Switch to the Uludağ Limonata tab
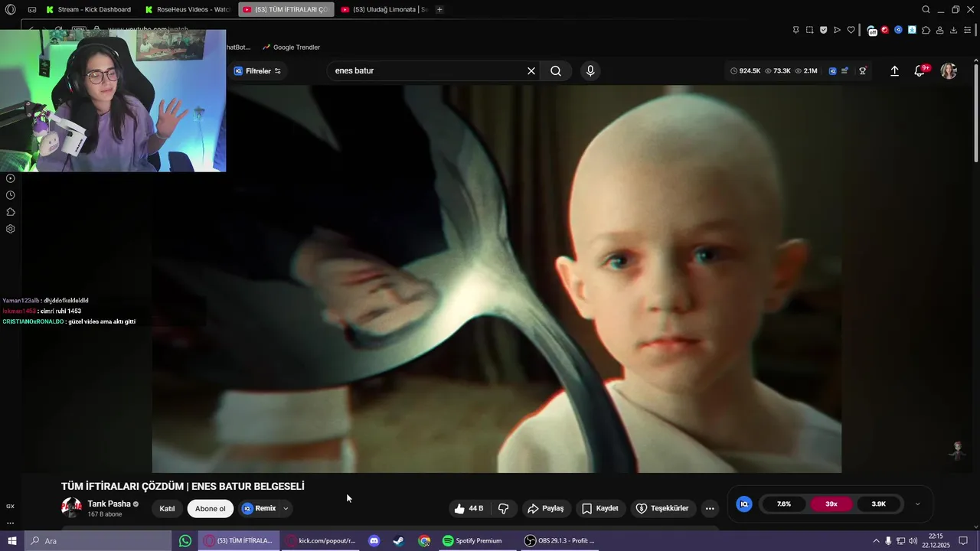980x551 pixels. point(384,9)
